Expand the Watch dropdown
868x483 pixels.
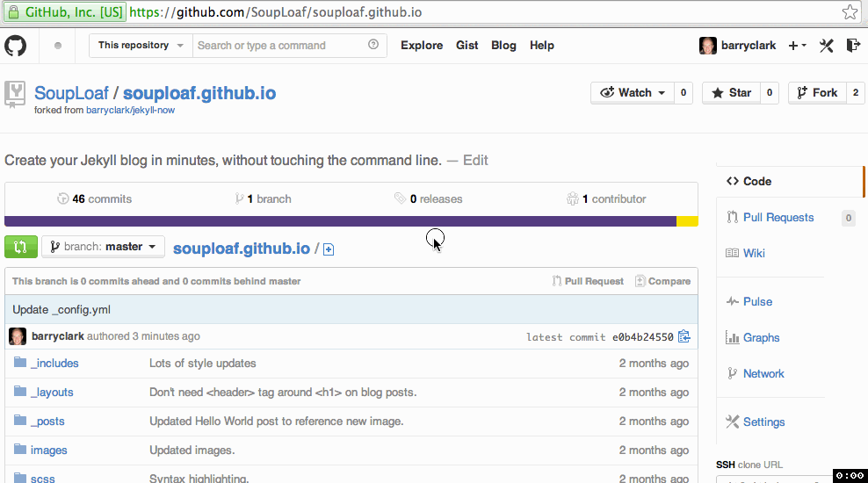(x=633, y=92)
